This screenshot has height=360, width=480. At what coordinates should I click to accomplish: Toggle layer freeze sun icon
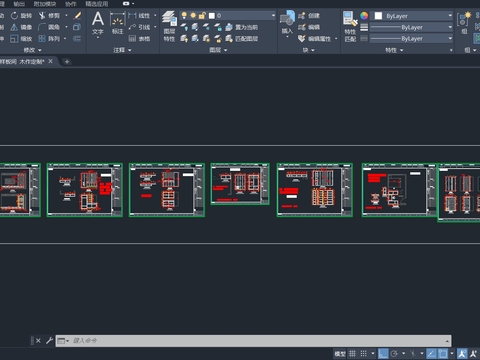coord(193,15)
